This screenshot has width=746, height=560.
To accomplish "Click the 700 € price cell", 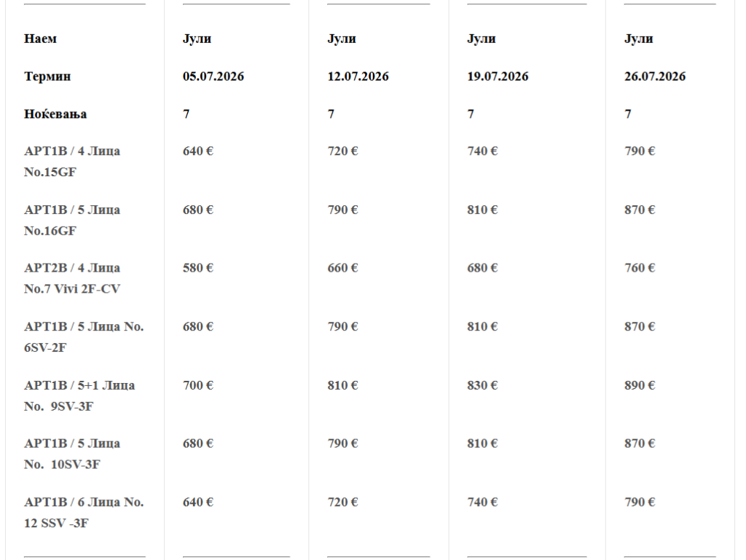I will (198, 385).
